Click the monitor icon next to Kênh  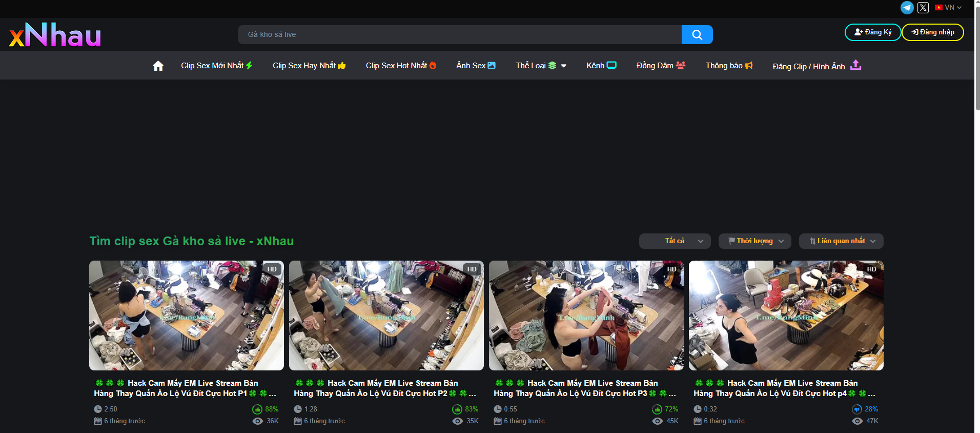[611, 65]
